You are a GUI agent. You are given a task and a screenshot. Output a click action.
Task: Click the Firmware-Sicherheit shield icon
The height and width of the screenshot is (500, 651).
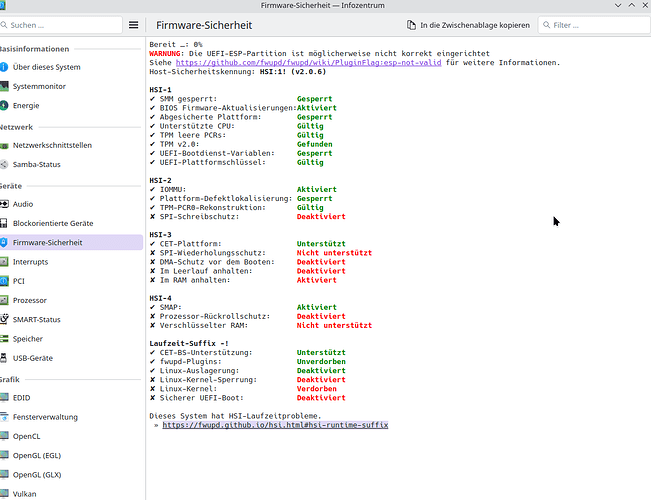coord(4,243)
